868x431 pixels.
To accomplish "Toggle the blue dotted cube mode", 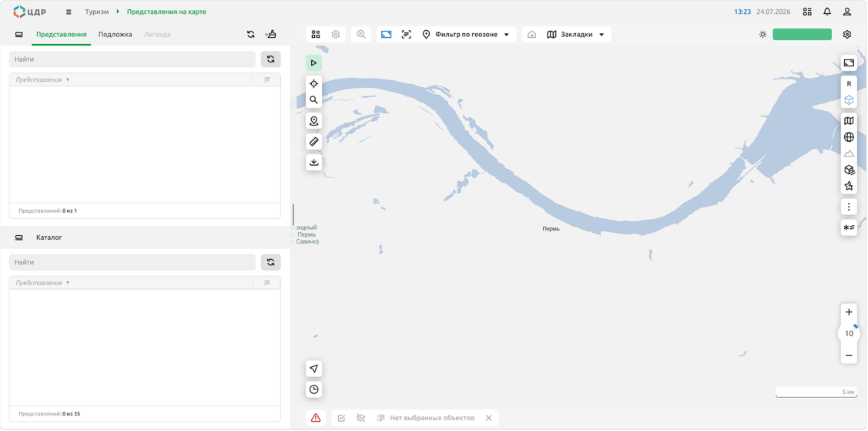I will coord(849,100).
